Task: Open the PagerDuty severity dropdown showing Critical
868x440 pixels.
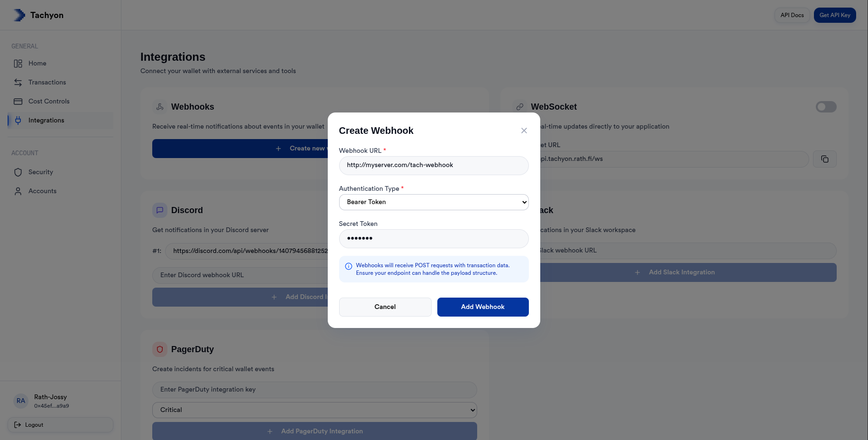Action: pos(314,410)
